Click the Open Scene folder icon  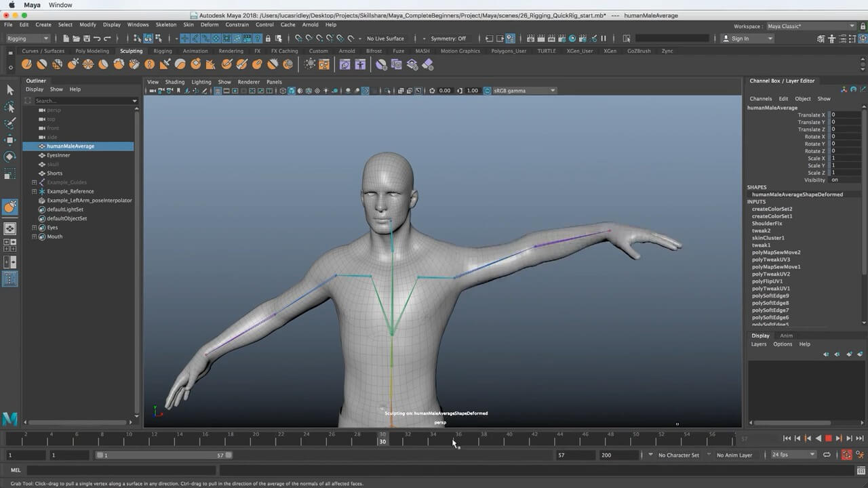tap(76, 39)
